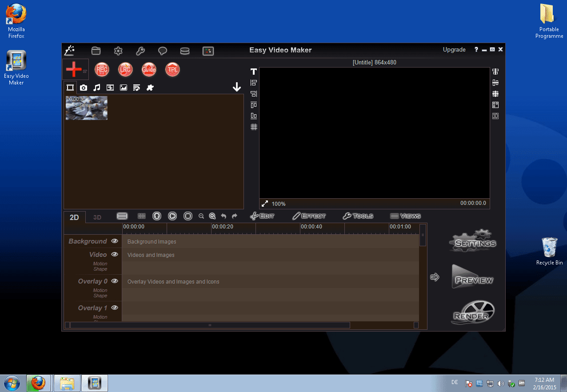
Task: Click the align top icon beside preview
Action: pos(254,105)
